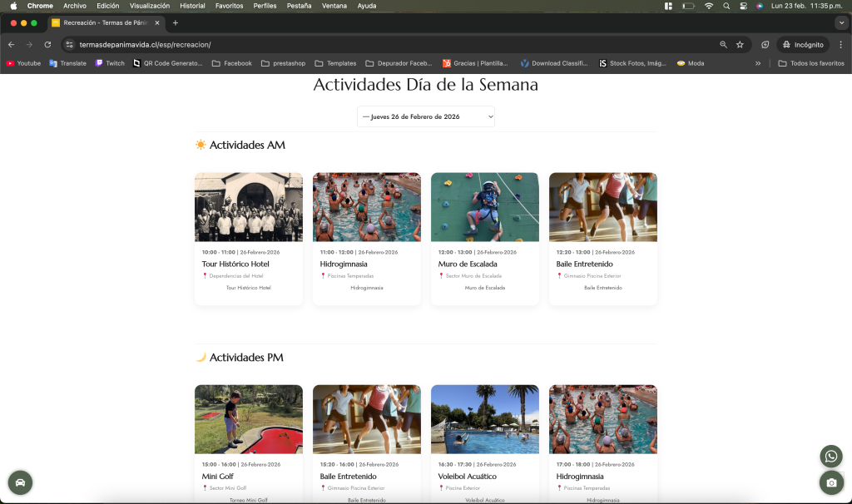852x504 pixels.
Task: Open a new tab with the plus button
Action: tap(175, 22)
